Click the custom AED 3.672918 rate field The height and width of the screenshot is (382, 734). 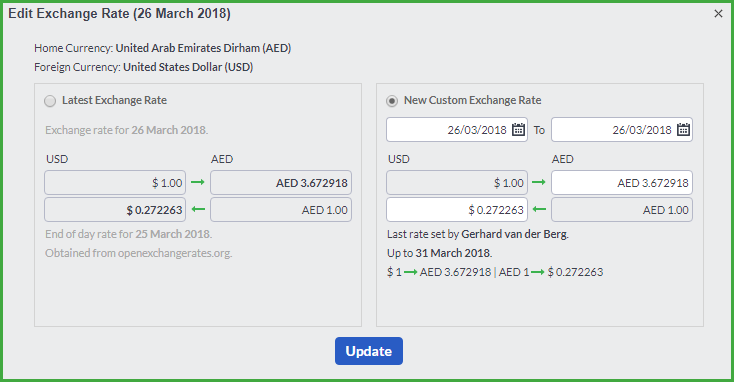pyautogui.click(x=622, y=183)
